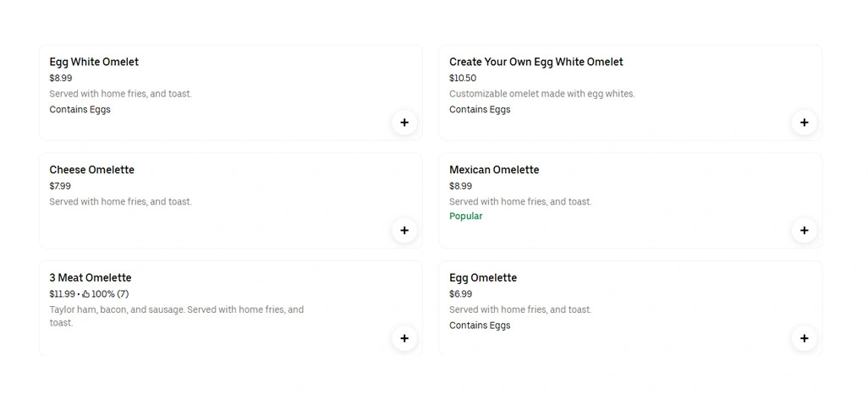Screen dimensions: 868x394
Task: Click thumbs-up rating icon on 3 Meat Omelette
Action: click(x=85, y=294)
